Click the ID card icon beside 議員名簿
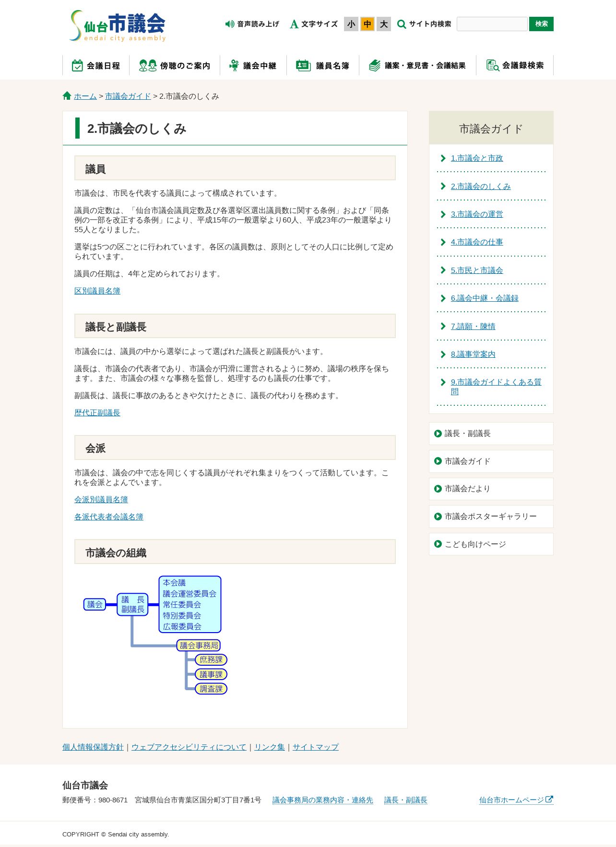 [303, 66]
